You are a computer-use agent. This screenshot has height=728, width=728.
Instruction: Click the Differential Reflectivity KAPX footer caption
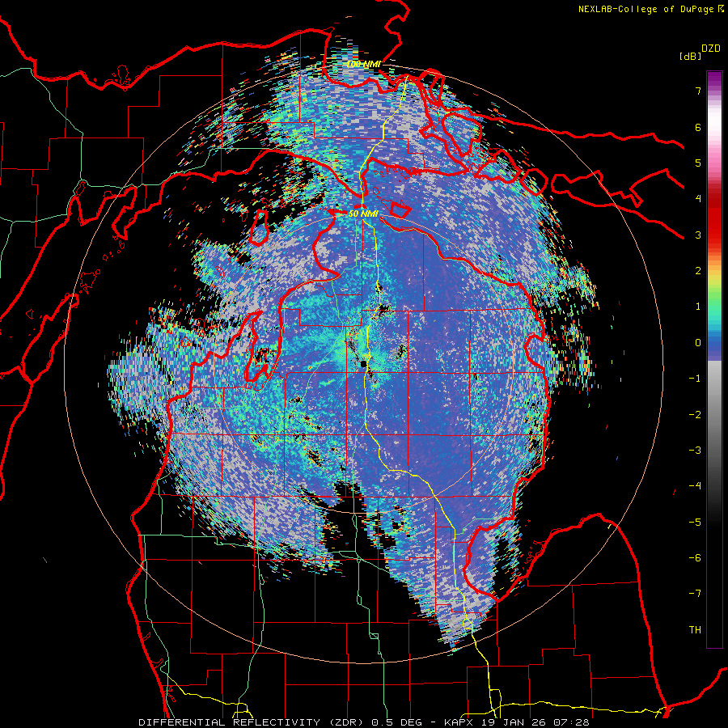364,722
